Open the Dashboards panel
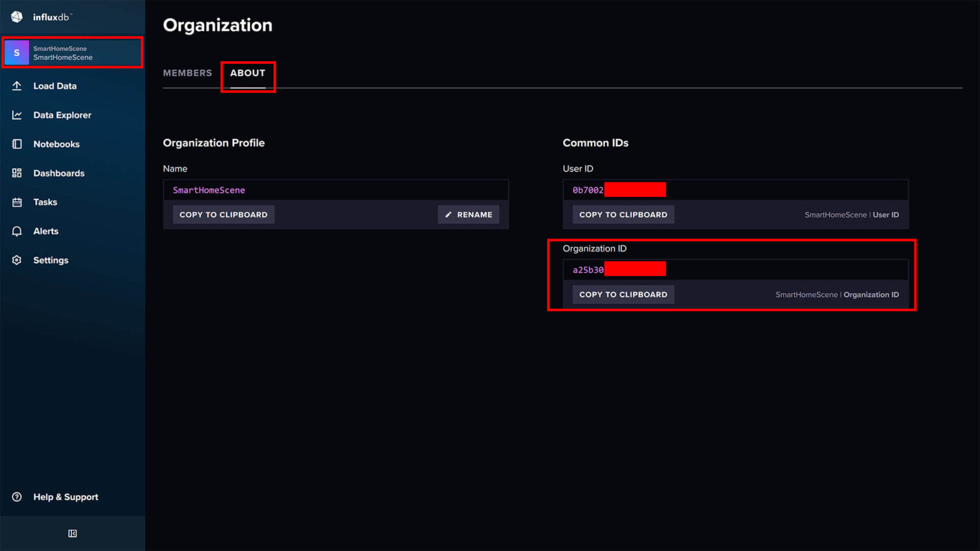 click(x=59, y=173)
